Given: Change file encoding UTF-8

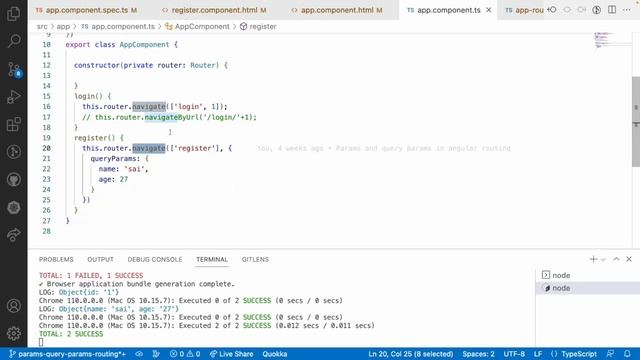Looking at the screenshot, I should [514, 354].
